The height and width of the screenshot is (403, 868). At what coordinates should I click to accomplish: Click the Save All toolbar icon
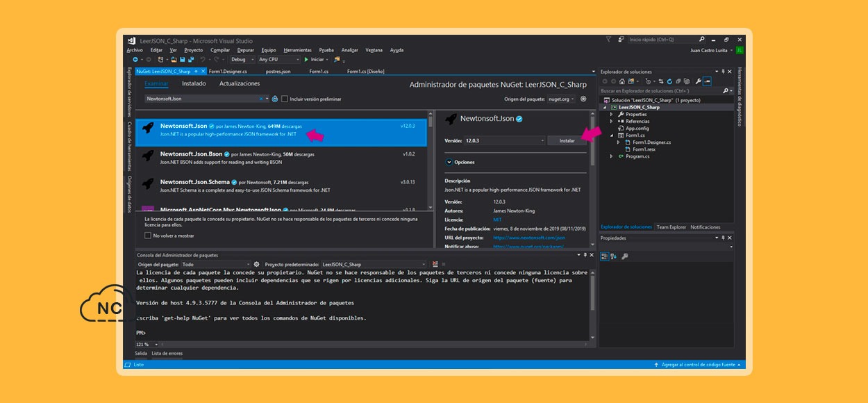point(191,60)
